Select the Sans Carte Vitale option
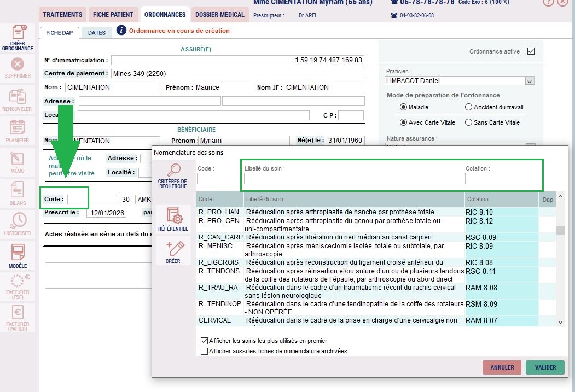575x392 pixels. [468, 122]
